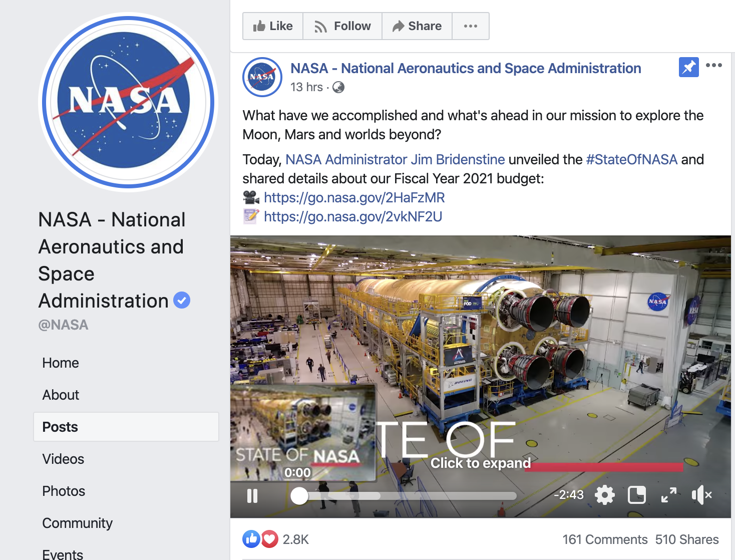Click the pinned post pushpin icon
Screen dimensions: 735x560
(x=688, y=67)
